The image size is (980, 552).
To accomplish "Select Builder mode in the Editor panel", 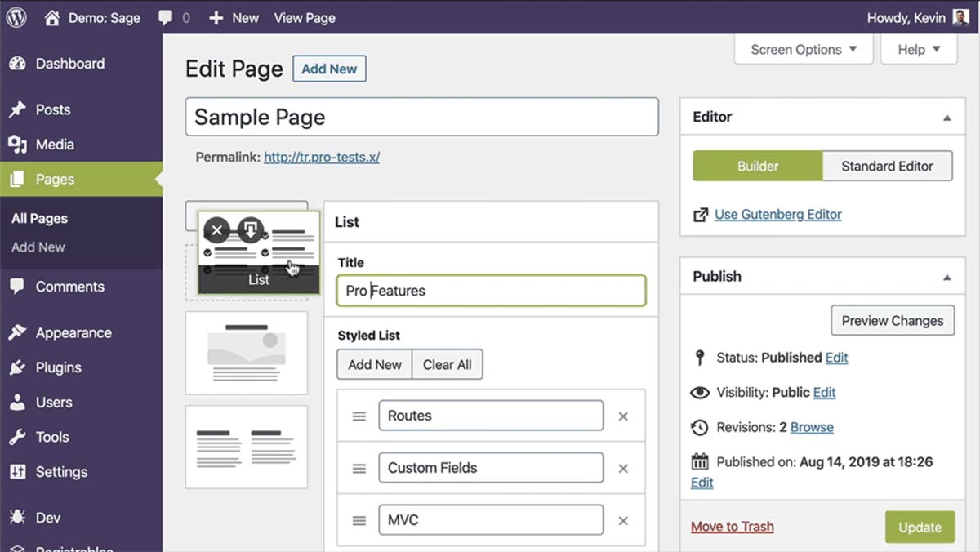I will pos(756,166).
